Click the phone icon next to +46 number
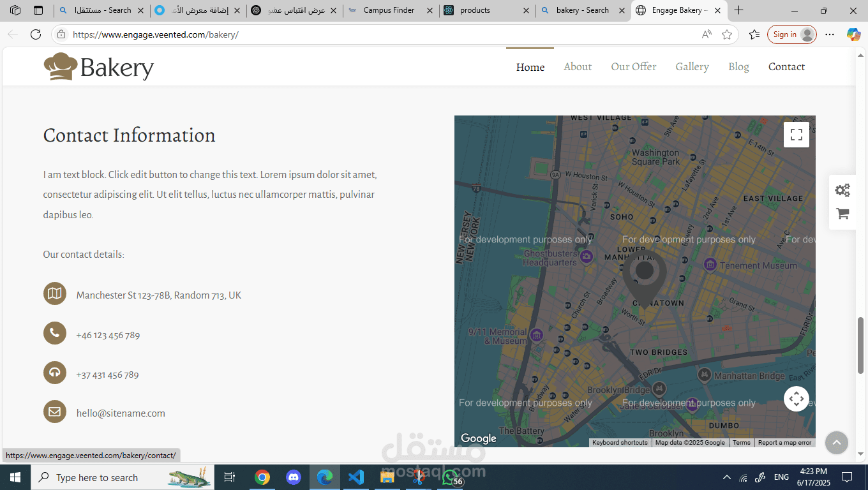 pyautogui.click(x=55, y=333)
